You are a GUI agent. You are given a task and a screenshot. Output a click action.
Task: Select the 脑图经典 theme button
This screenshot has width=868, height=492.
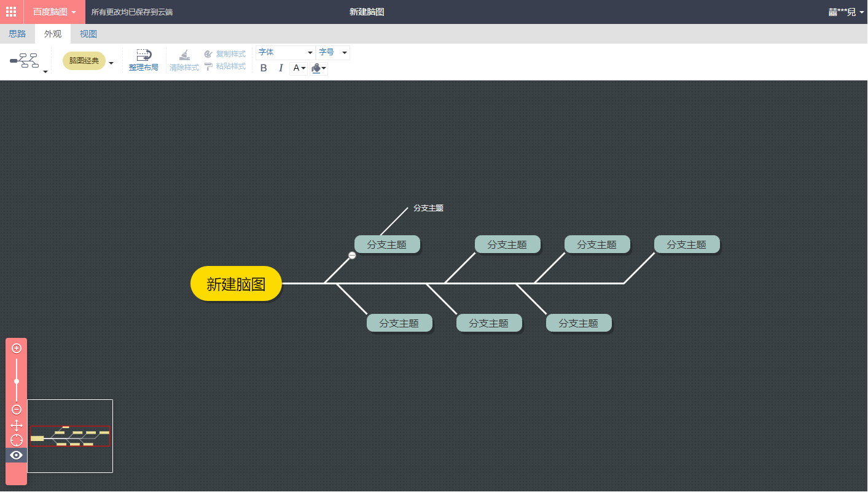tap(84, 61)
